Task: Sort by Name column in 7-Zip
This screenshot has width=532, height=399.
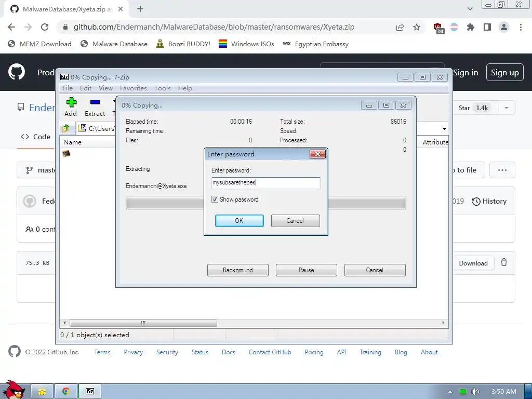Action: [72, 142]
